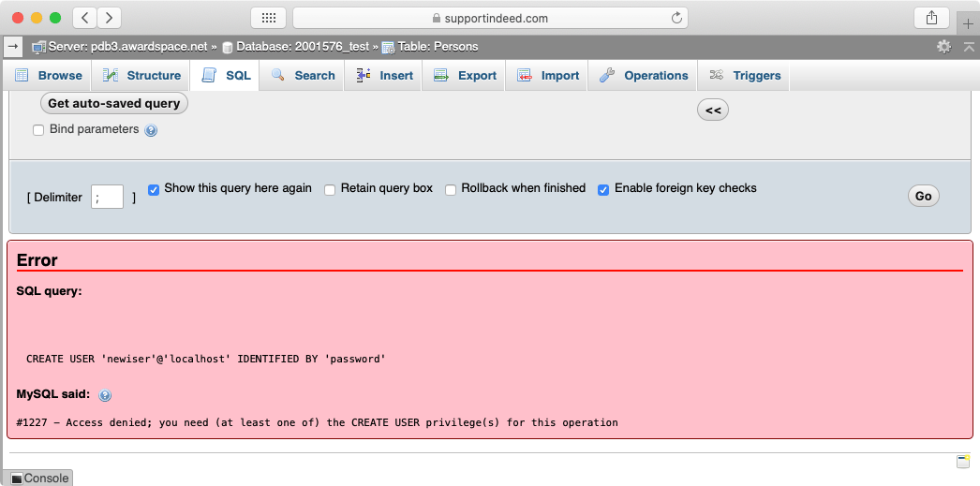
Task: Click the Delimiter input field
Action: tap(107, 197)
